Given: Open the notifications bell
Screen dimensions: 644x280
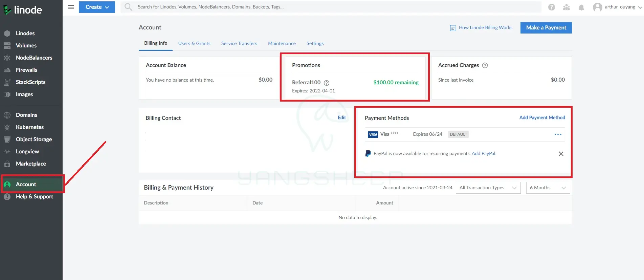Looking at the screenshot, I should point(581,7).
